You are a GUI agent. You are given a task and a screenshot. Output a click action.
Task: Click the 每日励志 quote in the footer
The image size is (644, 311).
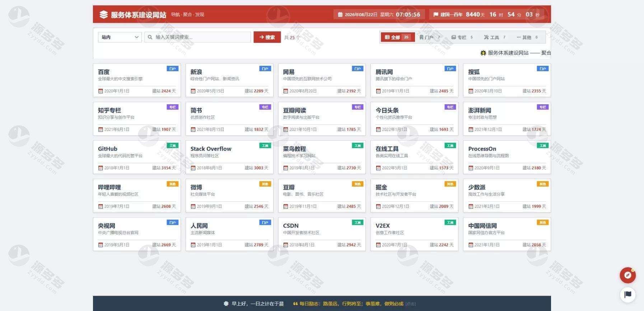pos(351,304)
